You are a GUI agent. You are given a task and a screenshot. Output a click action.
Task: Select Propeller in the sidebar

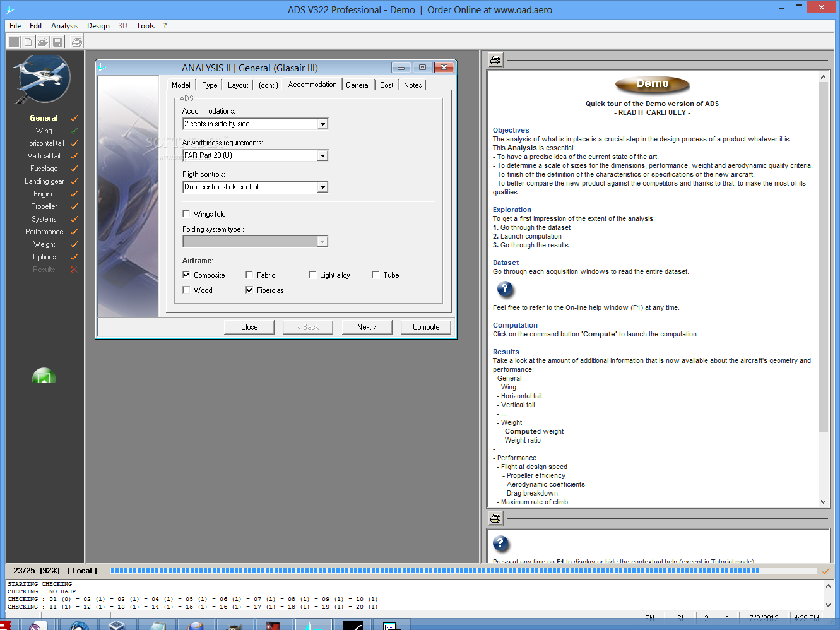44,206
